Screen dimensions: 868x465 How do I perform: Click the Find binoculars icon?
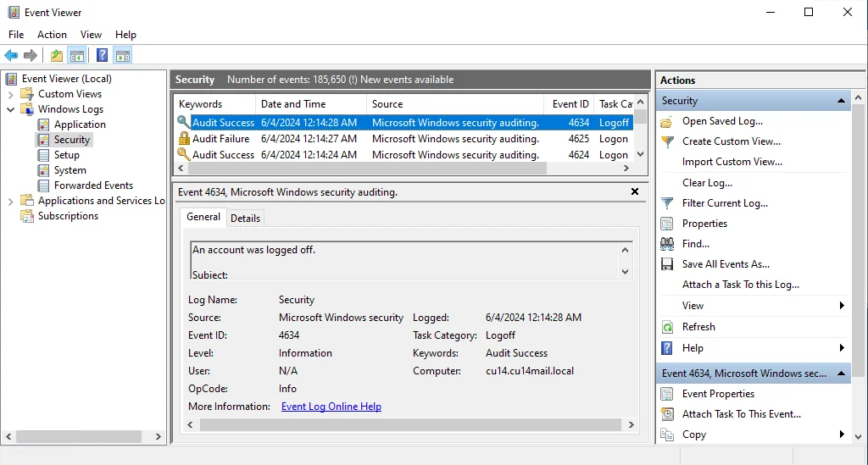click(x=667, y=244)
